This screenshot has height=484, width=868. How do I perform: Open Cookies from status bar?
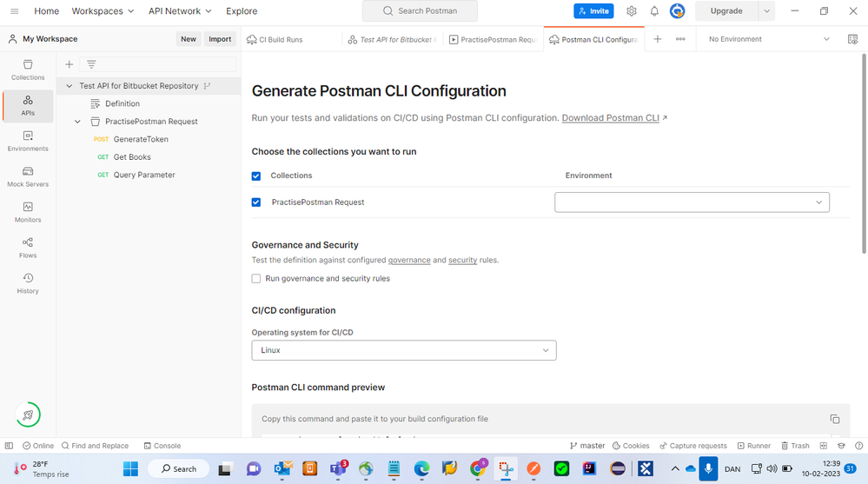pyautogui.click(x=631, y=446)
